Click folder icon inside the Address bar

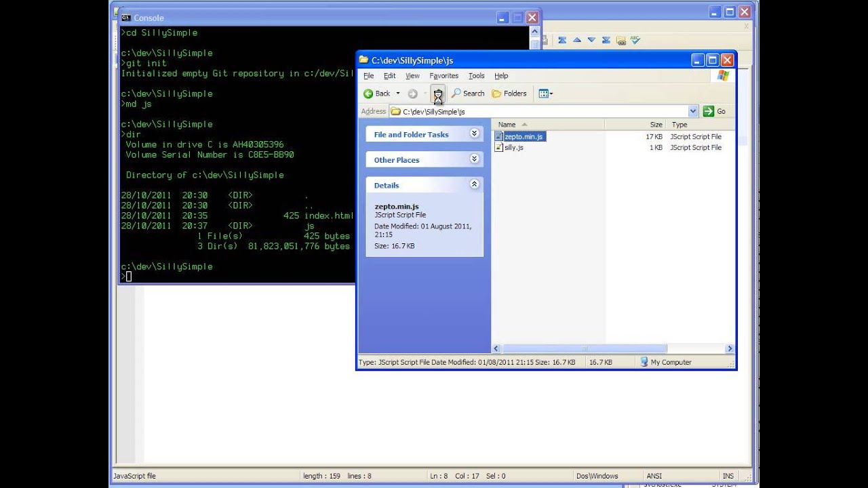[395, 111]
